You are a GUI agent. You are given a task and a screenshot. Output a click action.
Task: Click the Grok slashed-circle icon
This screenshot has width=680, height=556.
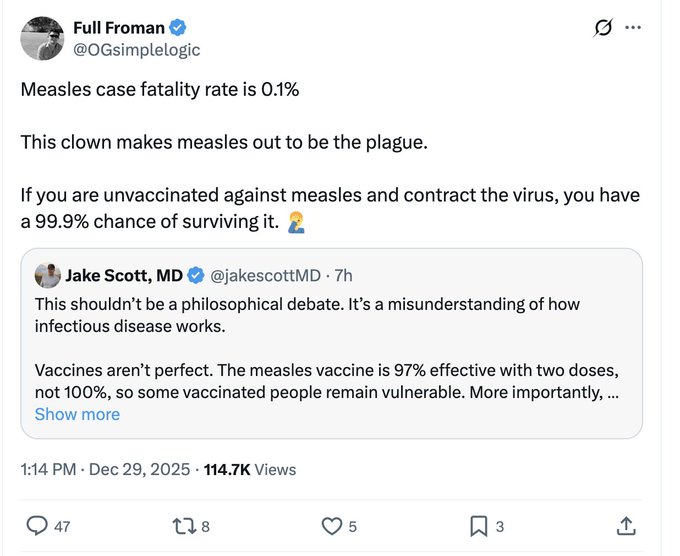point(602,28)
